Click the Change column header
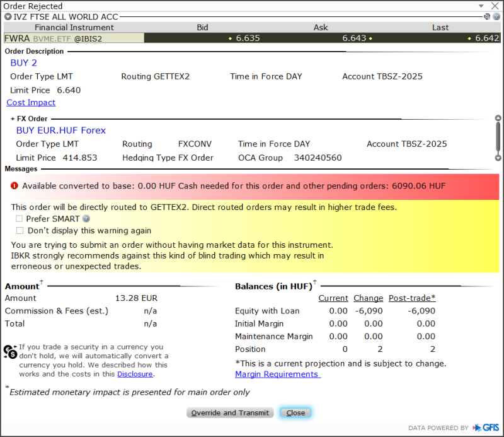Image resolution: width=504 pixels, height=437 pixels. coord(369,298)
